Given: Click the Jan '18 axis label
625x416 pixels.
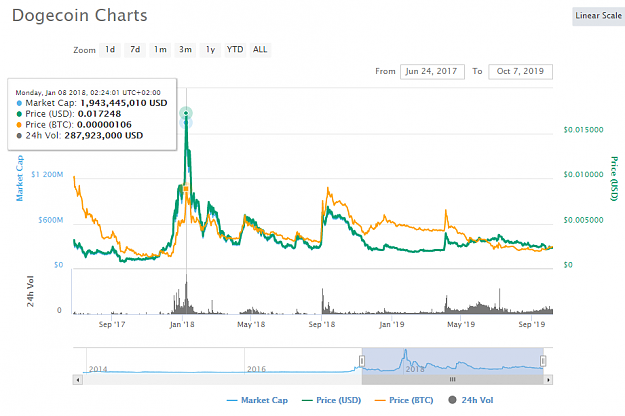Looking at the screenshot, I should [x=182, y=324].
